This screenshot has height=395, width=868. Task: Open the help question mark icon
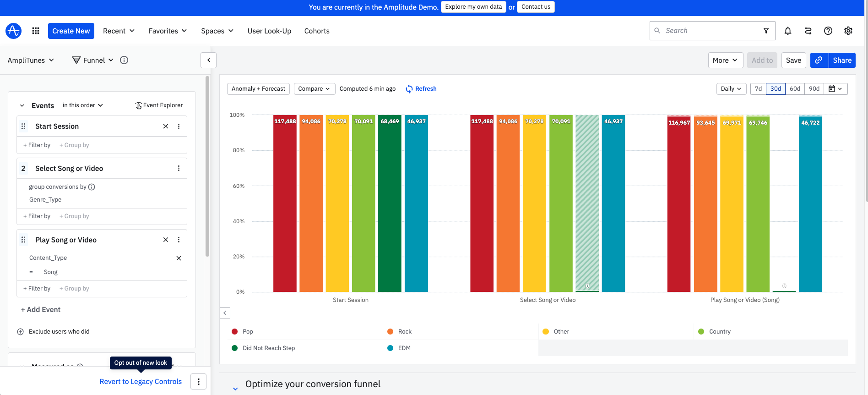[x=828, y=31]
